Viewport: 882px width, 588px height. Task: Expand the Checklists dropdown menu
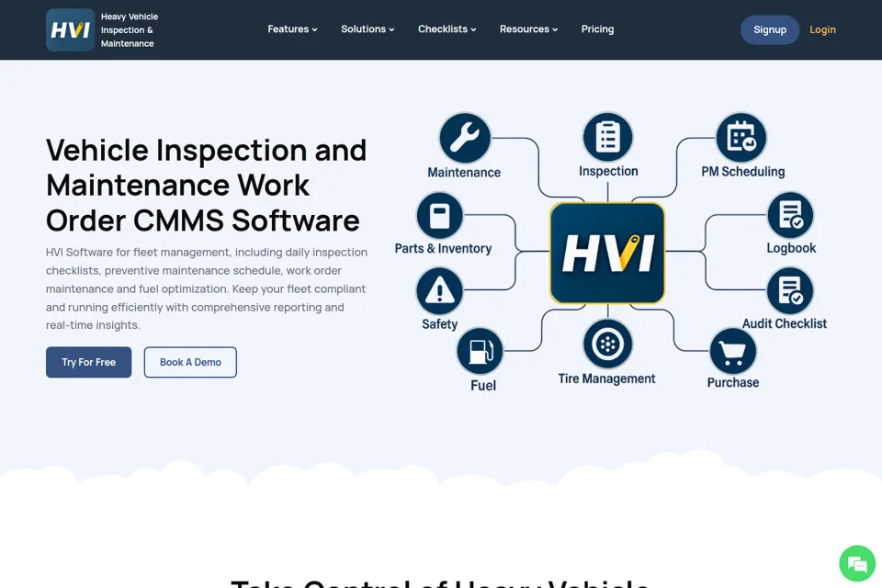pos(447,29)
